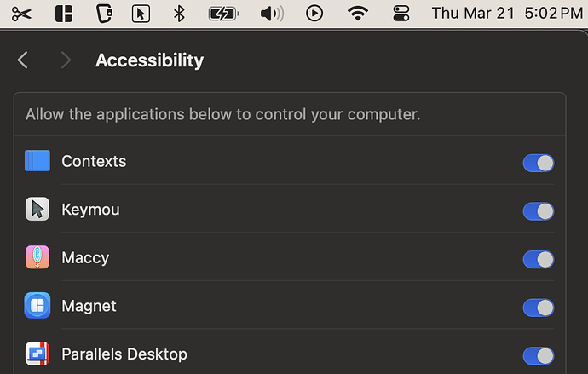The width and height of the screenshot is (588, 374).
Task: Click the Parallels Desktop app icon
Action: click(37, 354)
